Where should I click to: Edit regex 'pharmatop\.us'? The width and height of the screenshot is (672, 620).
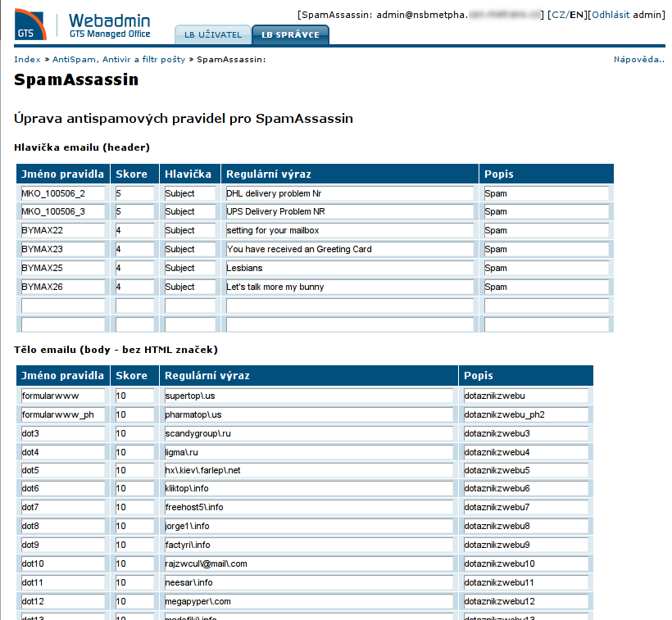(x=309, y=414)
